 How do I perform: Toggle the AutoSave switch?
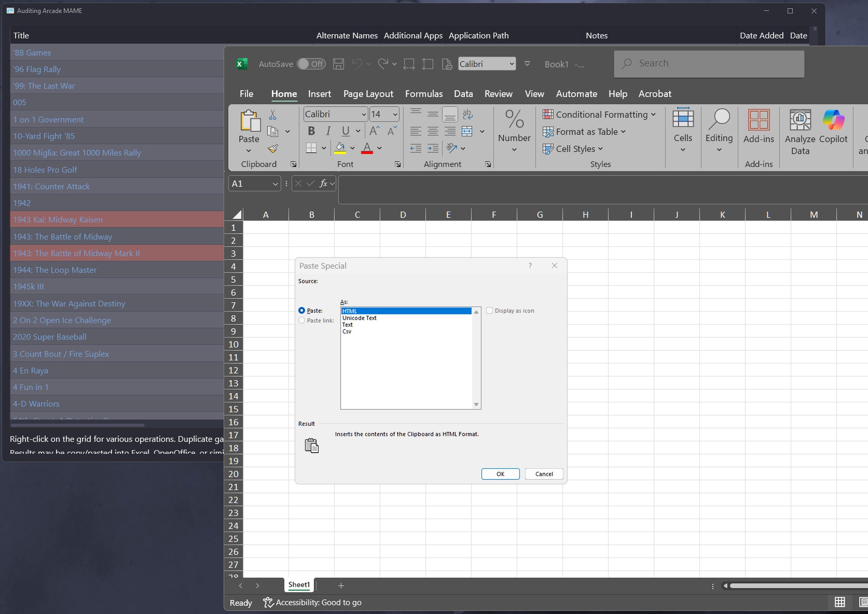click(x=311, y=64)
